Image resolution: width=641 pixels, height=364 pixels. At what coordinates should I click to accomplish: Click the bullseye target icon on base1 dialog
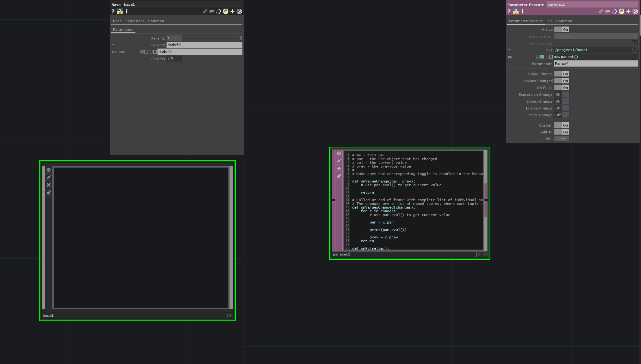point(239,12)
